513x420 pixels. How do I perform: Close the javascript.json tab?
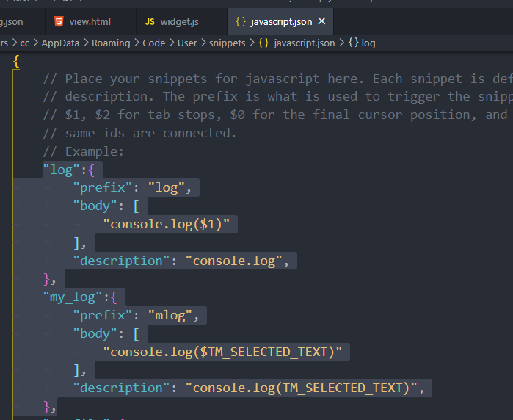pyautogui.click(x=322, y=21)
